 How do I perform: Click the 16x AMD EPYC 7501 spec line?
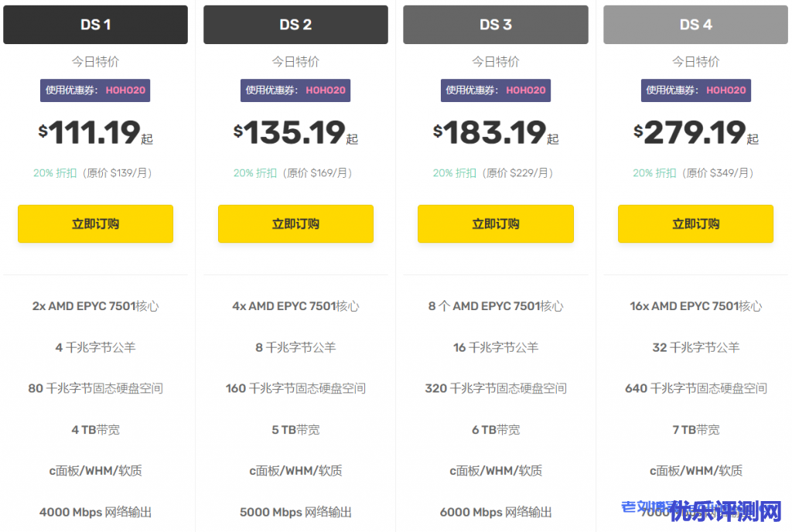coord(695,306)
